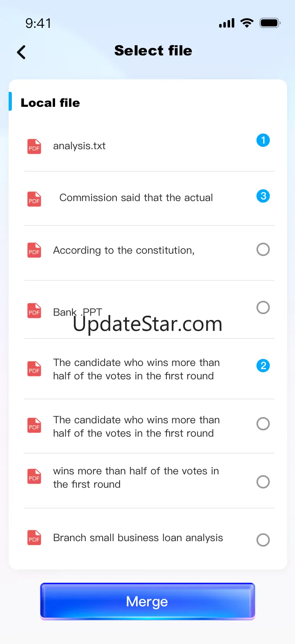Deselect analysis.txt via its number 1 badge
The height and width of the screenshot is (644, 295).
click(x=263, y=140)
